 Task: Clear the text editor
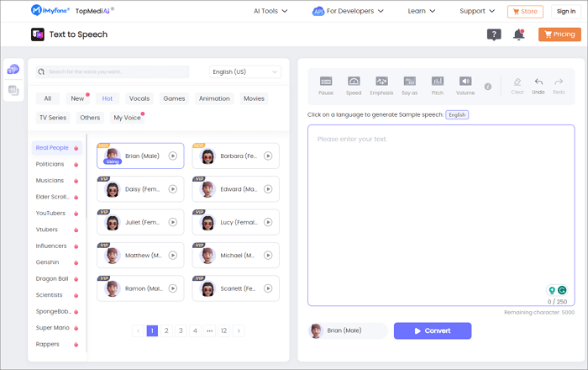517,86
